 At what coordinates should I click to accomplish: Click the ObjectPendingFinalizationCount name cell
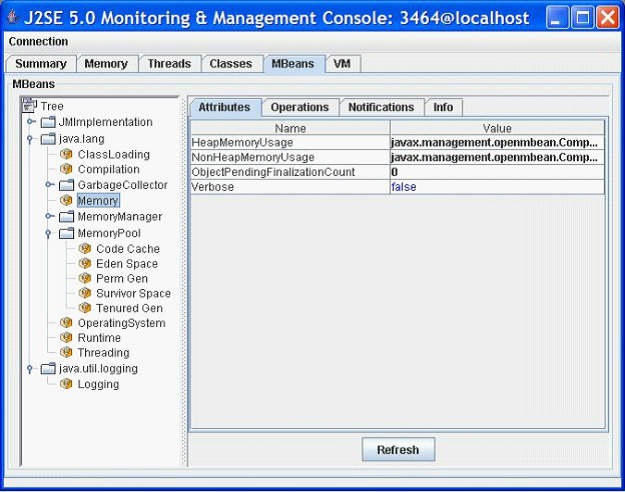click(x=290, y=172)
